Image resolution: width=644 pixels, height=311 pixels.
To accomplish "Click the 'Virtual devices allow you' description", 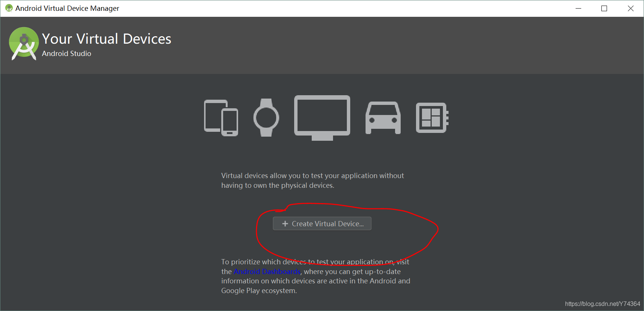I will pos(312,180).
